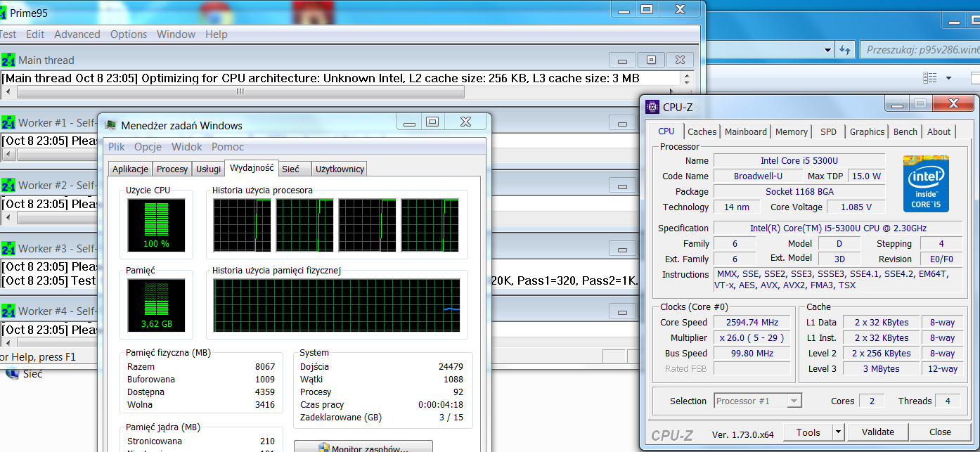Switch to the SPD tab in CPU-Z
Viewport: 980px width, 452px height.
pyautogui.click(x=829, y=131)
